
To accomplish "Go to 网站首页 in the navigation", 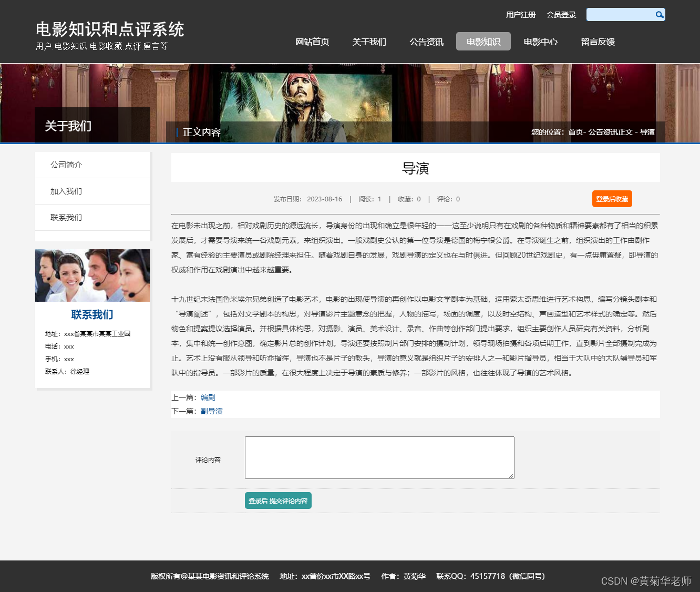I will tap(312, 42).
